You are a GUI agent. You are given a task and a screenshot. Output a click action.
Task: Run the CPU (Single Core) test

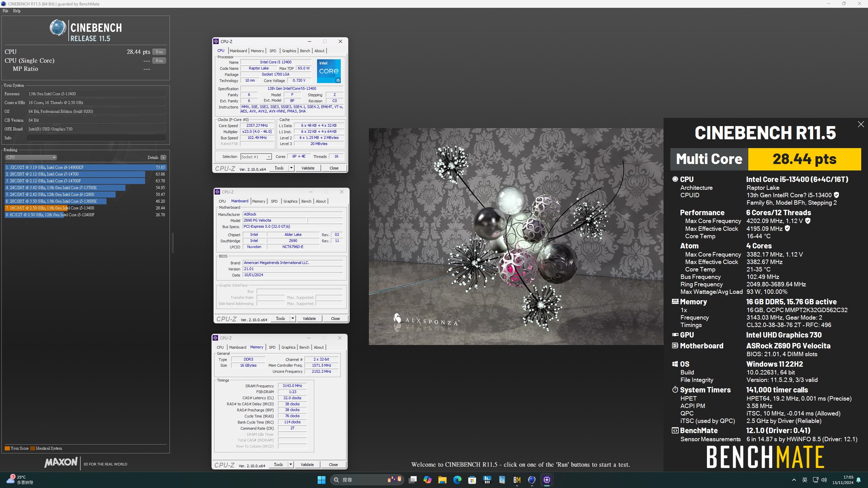pyautogui.click(x=159, y=61)
